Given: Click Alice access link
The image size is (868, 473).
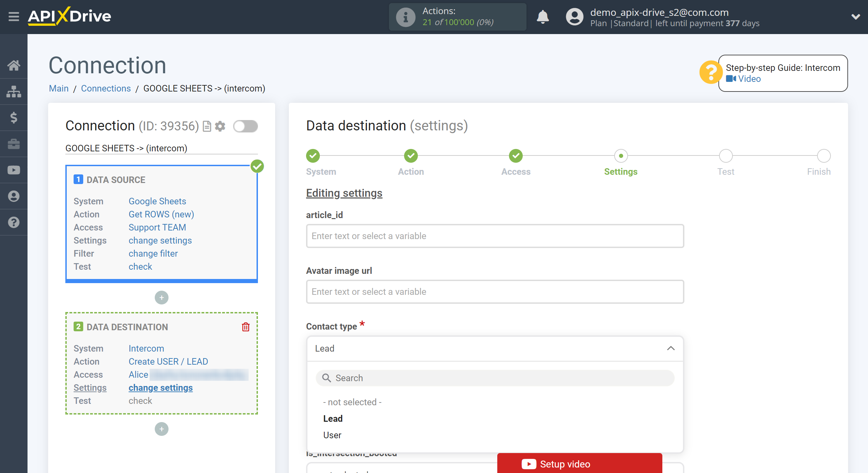Looking at the screenshot, I should [138, 375].
